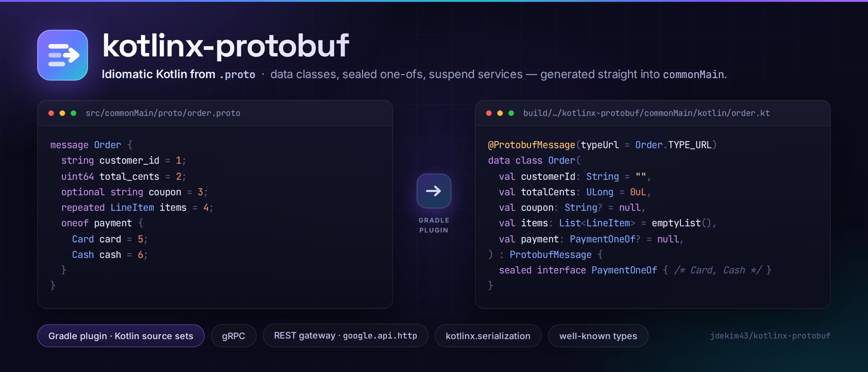Click the 'oneof payment {' line
Image resolution: width=868 pixels, height=372 pixels.
tap(102, 223)
